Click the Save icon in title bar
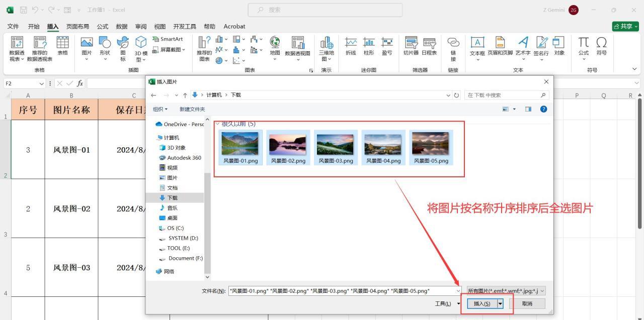This screenshot has width=644, height=320. tap(23, 10)
